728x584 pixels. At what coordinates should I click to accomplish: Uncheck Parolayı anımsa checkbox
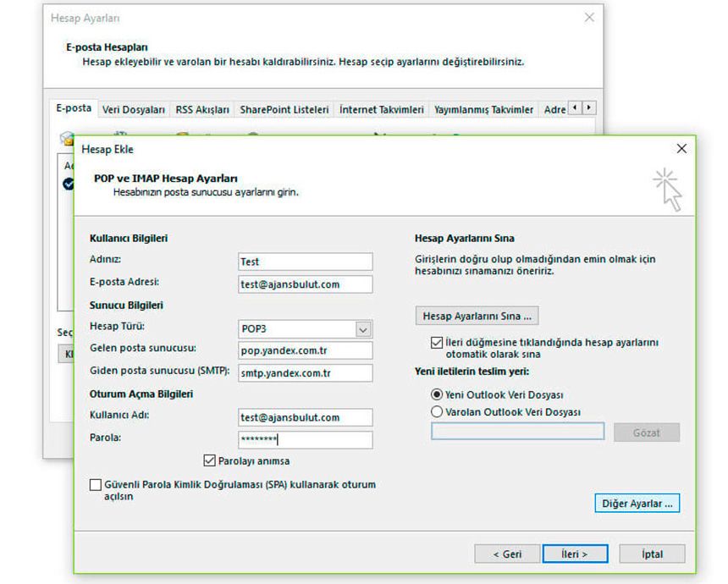[209, 460]
